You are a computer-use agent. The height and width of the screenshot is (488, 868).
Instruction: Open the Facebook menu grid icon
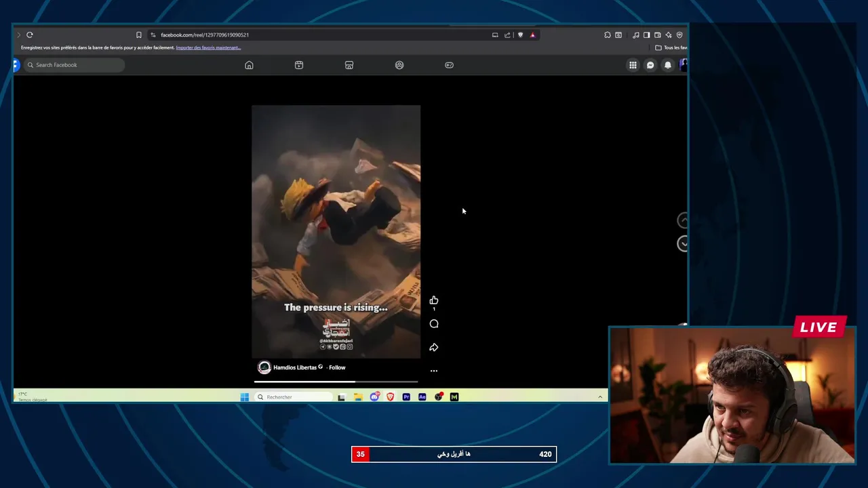click(x=633, y=65)
